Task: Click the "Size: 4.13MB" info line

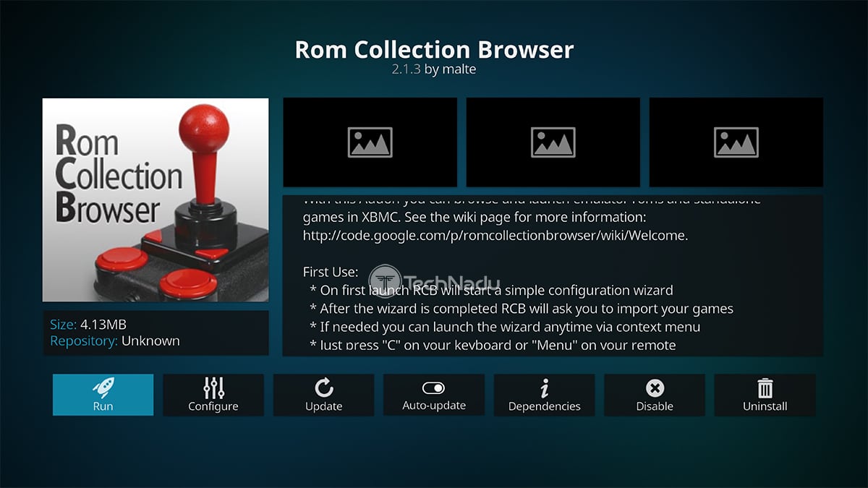Action: click(88, 325)
